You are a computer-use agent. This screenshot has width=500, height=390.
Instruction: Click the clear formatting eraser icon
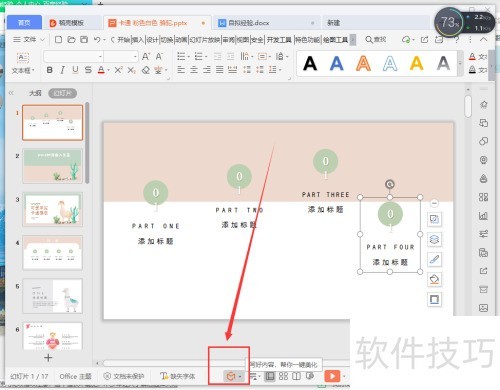tap(146, 70)
